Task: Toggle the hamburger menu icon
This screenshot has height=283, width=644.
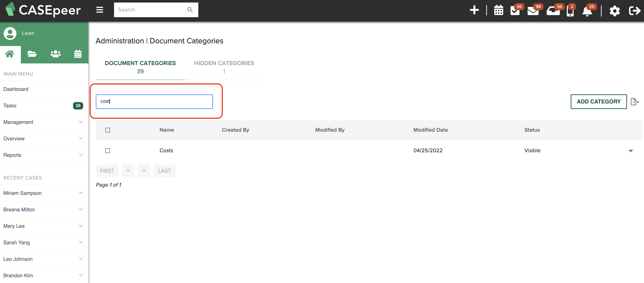Action: [x=99, y=10]
